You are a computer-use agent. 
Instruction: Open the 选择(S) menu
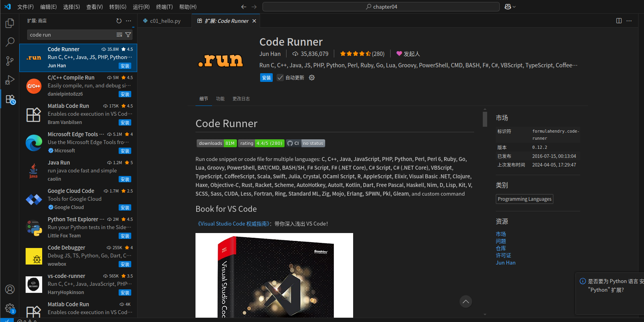point(71,7)
